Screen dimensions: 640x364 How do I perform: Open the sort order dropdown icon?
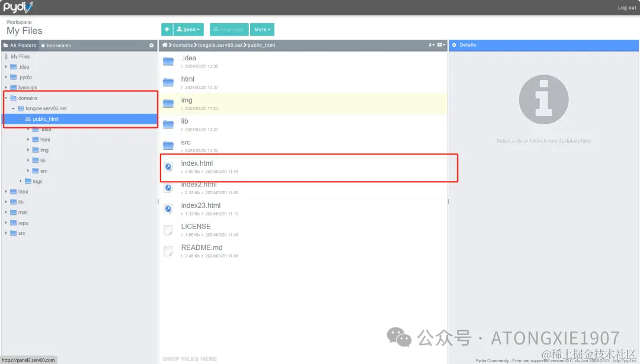pos(431,45)
